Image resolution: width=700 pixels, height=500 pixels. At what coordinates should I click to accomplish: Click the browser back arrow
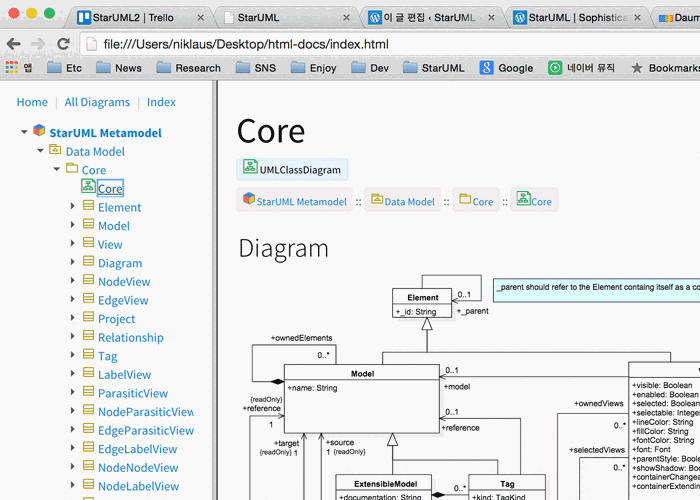click(x=14, y=44)
